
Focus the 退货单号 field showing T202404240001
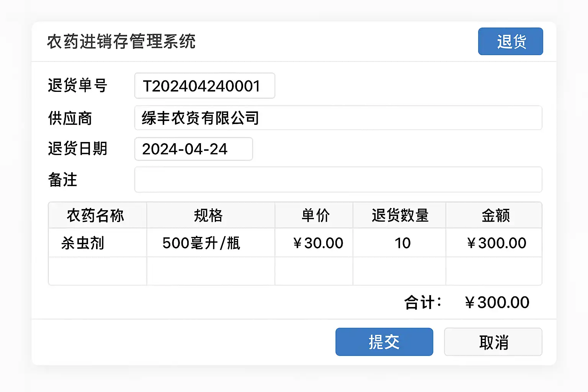pos(205,86)
